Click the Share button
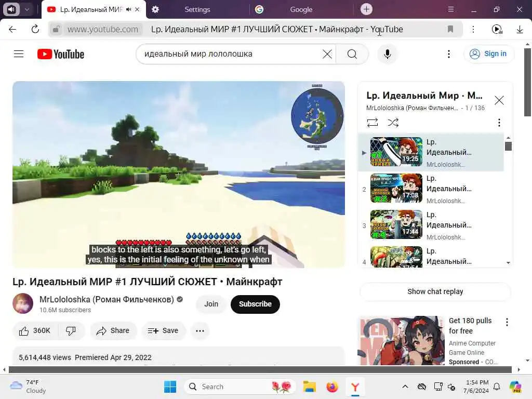This screenshot has height=399, width=532. 113,331
